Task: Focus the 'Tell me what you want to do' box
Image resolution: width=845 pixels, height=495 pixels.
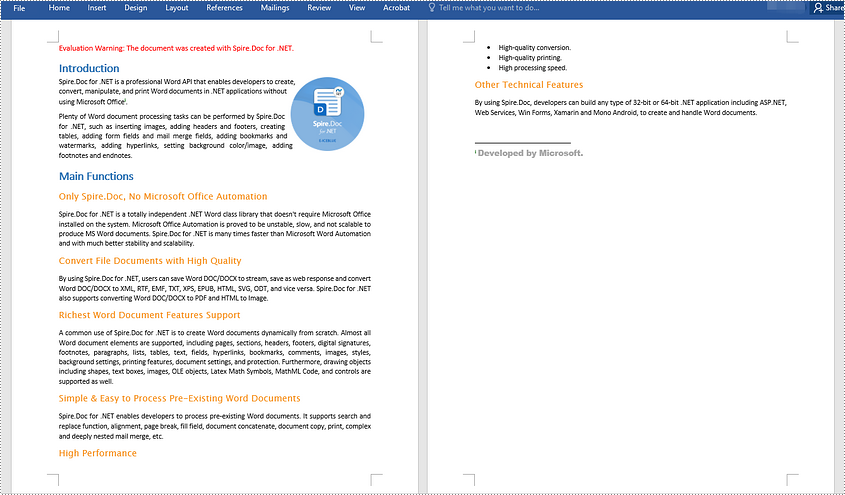Action: [489, 8]
